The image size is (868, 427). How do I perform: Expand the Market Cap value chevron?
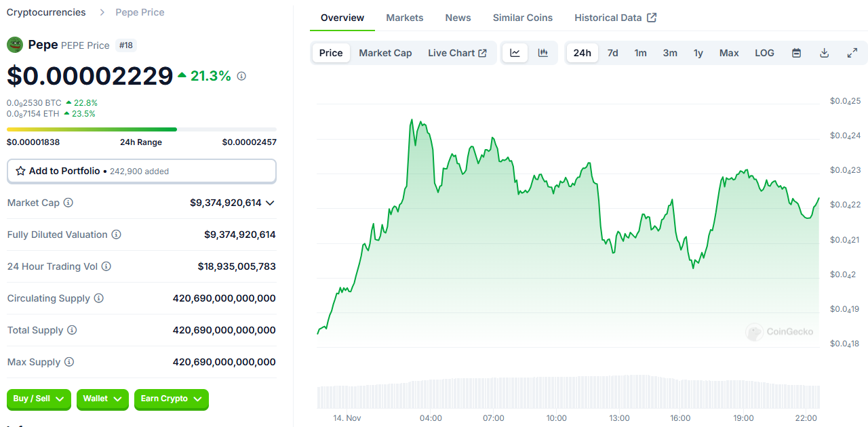pyautogui.click(x=270, y=203)
